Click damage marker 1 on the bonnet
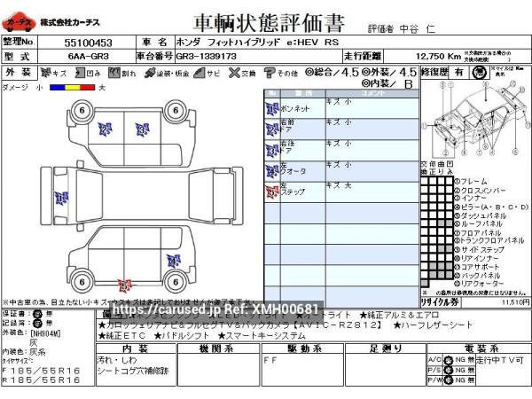Image resolution: width=532 pixels, height=399 pixels. (x=61, y=198)
